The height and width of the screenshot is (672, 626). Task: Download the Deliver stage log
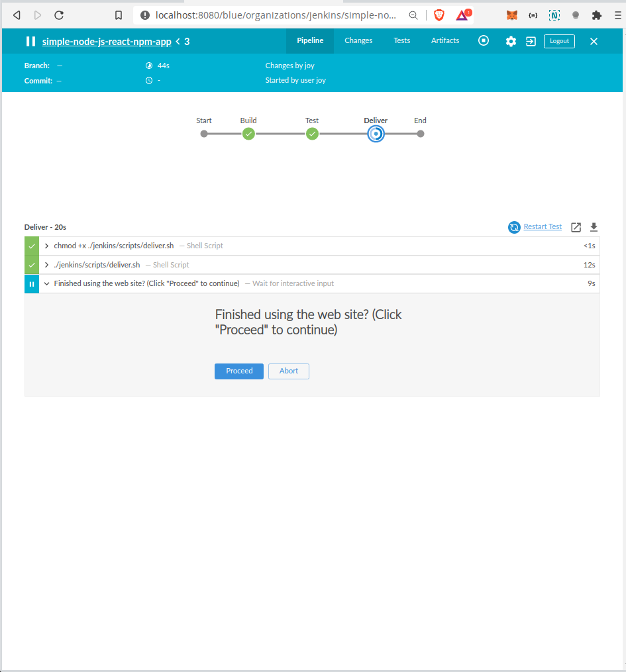click(594, 226)
